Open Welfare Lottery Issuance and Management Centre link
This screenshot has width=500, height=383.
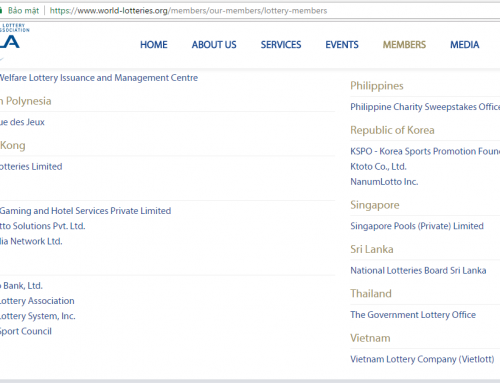pyautogui.click(x=99, y=78)
